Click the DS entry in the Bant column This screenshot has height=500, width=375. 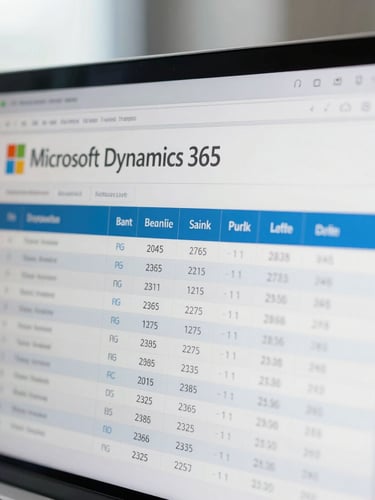110,394
